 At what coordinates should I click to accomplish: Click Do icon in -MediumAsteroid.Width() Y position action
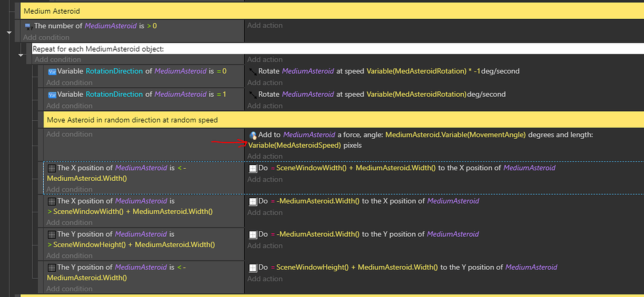pos(253,235)
